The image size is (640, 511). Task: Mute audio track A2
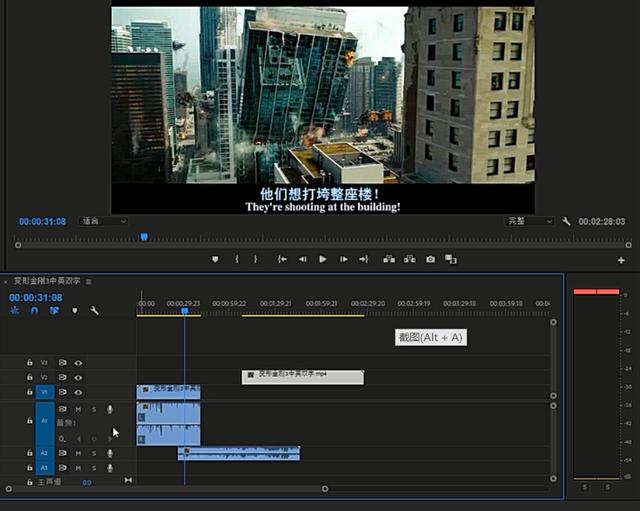coord(78,453)
